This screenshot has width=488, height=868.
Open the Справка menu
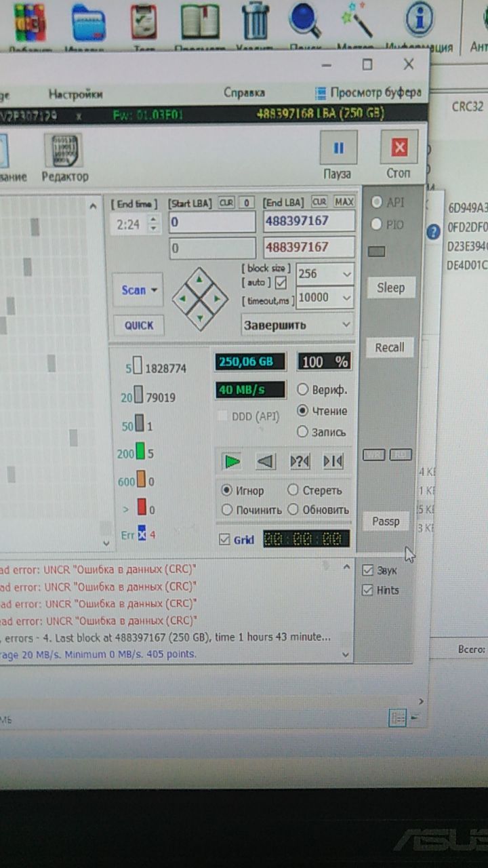click(x=244, y=93)
